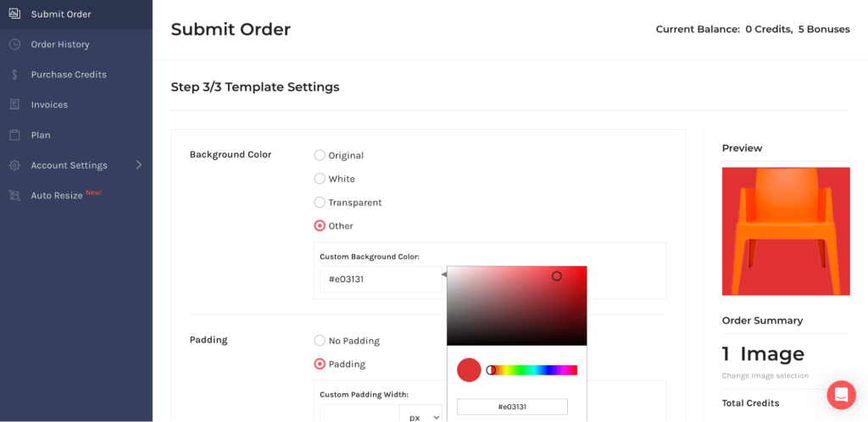The height and width of the screenshot is (422, 868).
Task: Click the Change image selection link
Action: tap(765, 375)
